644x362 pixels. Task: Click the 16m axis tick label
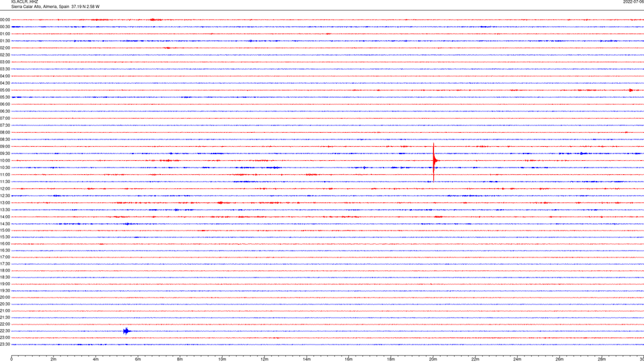[349, 359]
